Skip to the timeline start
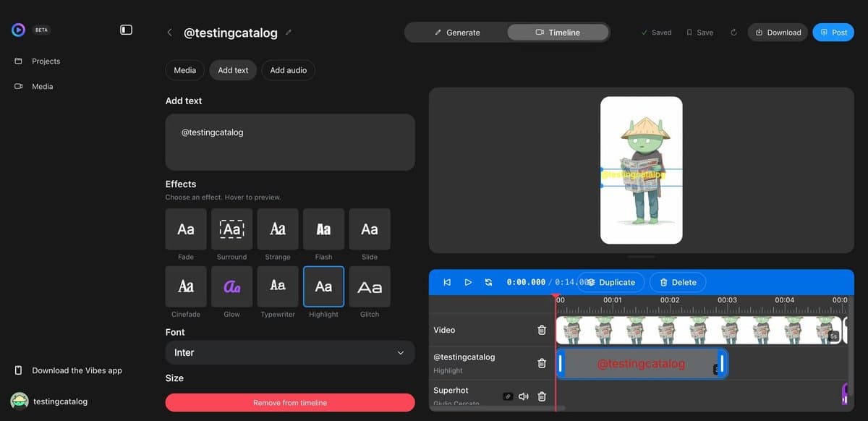 [447, 282]
